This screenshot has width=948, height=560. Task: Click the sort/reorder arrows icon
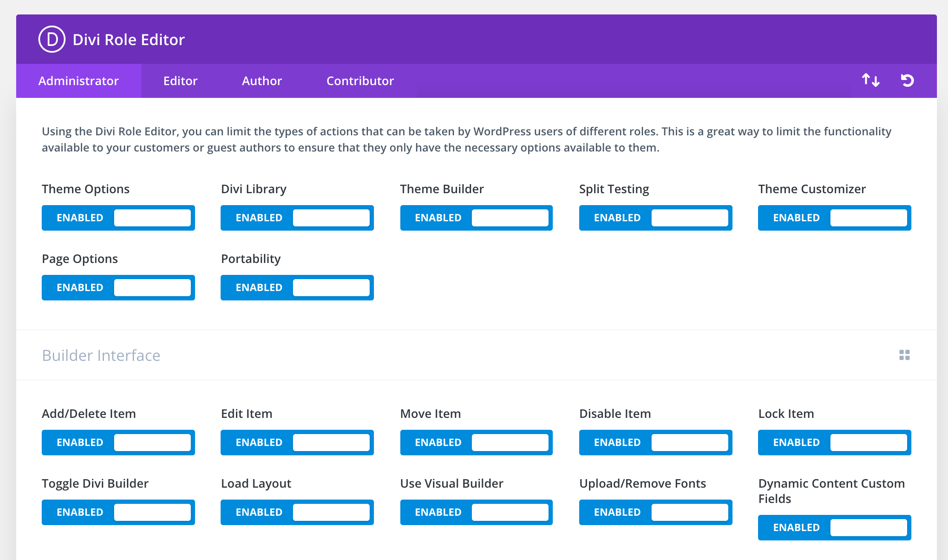[870, 80]
